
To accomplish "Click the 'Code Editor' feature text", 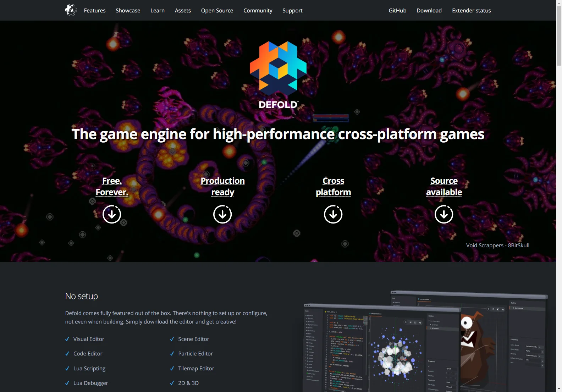I will (88, 354).
